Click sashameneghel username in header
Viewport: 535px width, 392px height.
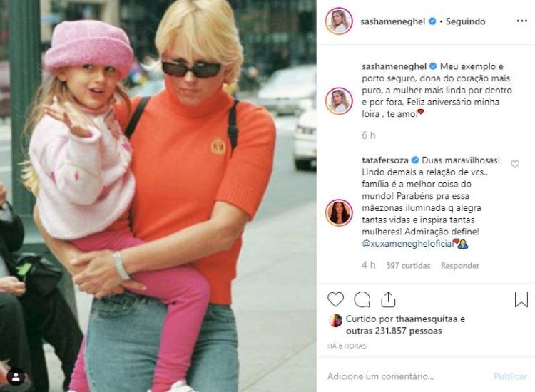click(x=393, y=21)
